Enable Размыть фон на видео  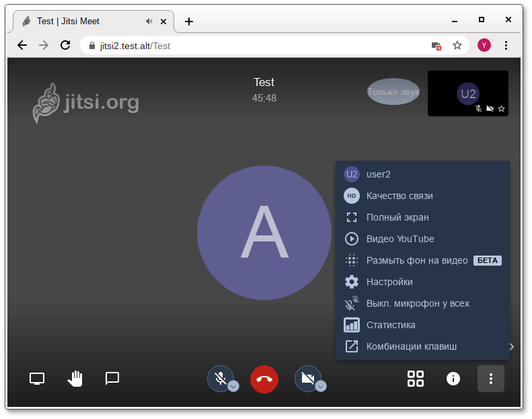tap(423, 260)
